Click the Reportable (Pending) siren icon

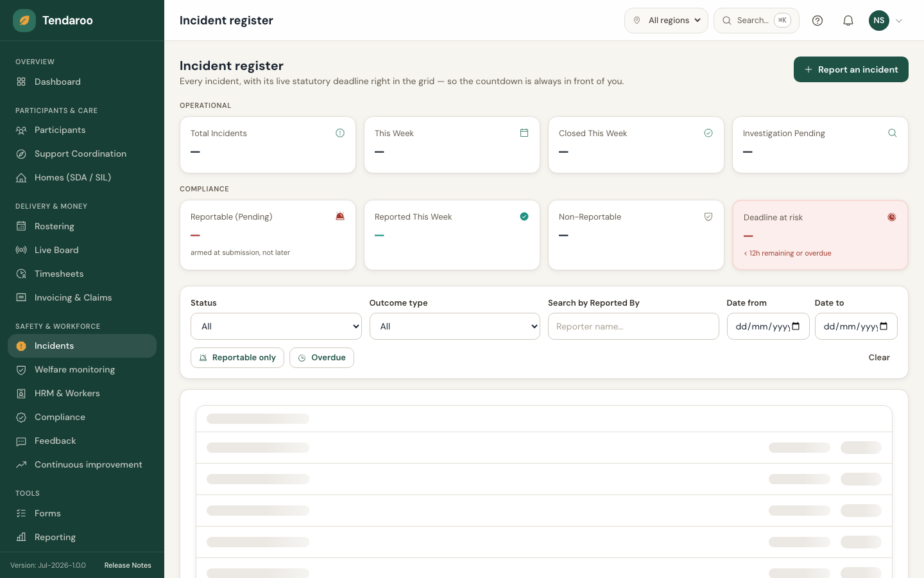(x=340, y=216)
